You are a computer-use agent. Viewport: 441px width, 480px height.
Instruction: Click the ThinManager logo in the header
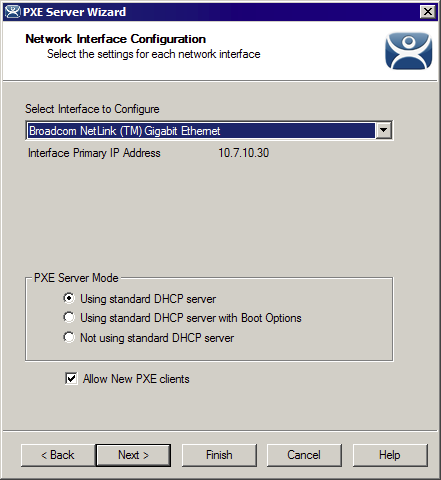coord(408,51)
